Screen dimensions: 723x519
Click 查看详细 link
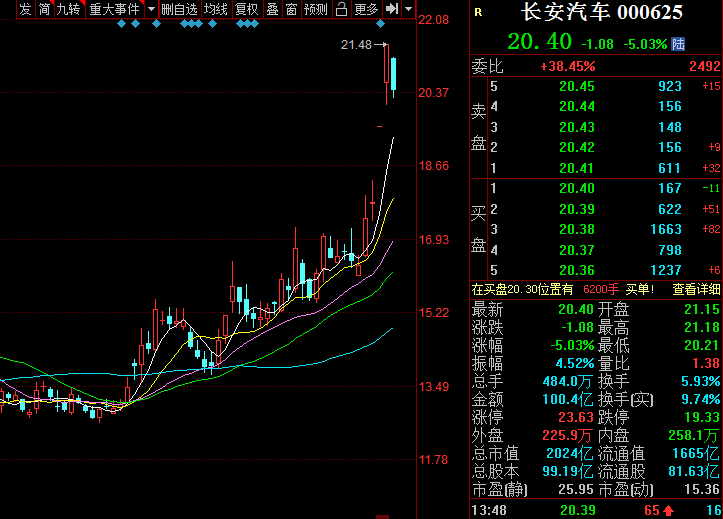coord(696,289)
